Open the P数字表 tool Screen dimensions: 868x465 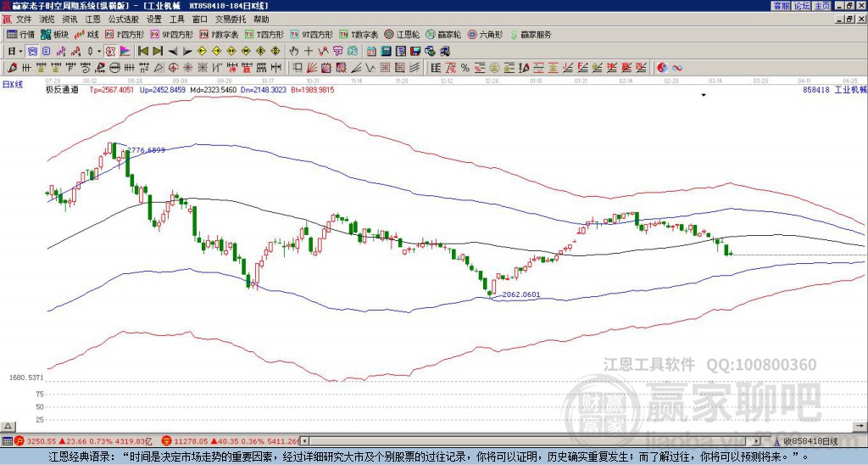click(x=219, y=34)
